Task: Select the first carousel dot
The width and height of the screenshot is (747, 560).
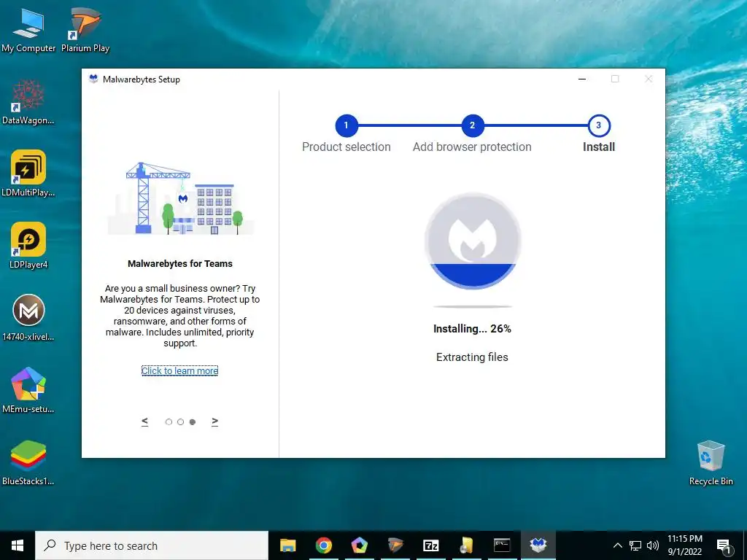Action: click(169, 422)
